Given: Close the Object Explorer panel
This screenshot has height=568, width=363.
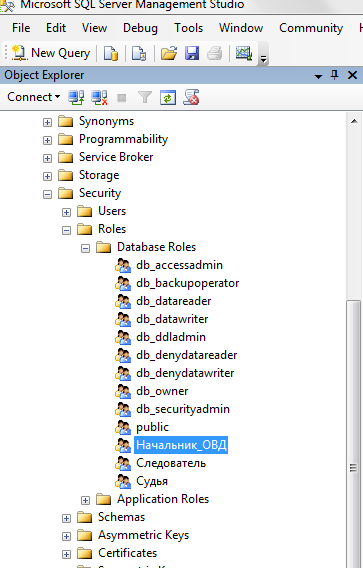Looking at the screenshot, I should click(352, 75).
